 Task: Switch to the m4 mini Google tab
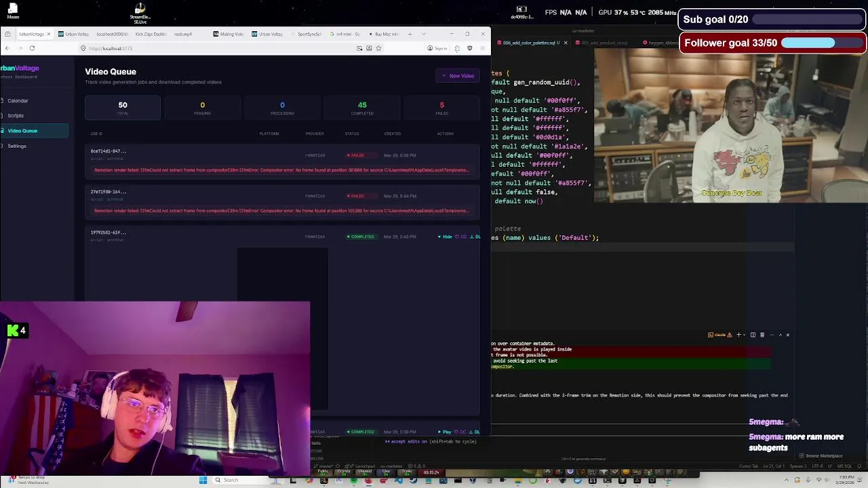click(x=346, y=34)
